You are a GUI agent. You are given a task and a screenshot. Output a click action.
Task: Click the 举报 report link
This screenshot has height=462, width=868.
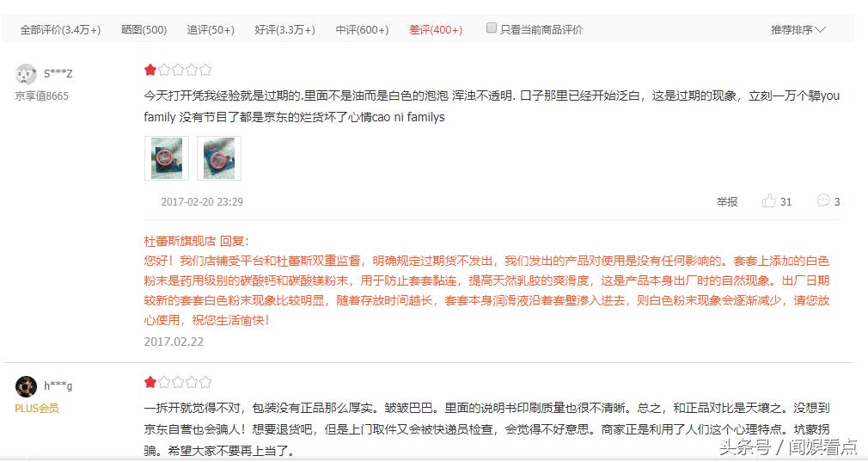[x=727, y=201]
